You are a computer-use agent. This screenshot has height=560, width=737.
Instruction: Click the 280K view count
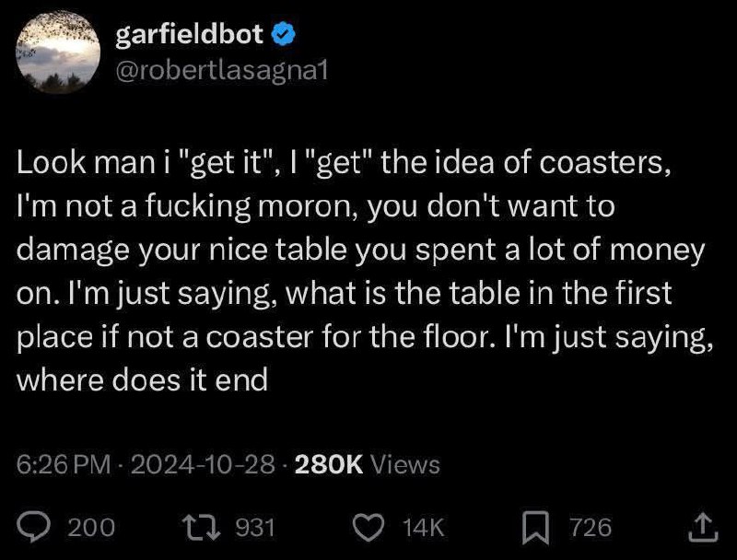(x=329, y=464)
